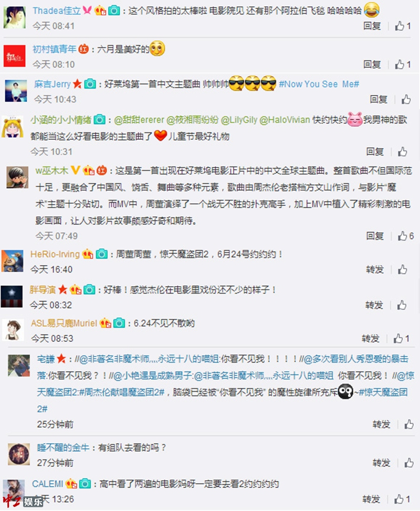
Task: Open 初村镇青年's red avatar image
Action: pyautogui.click(x=15, y=56)
